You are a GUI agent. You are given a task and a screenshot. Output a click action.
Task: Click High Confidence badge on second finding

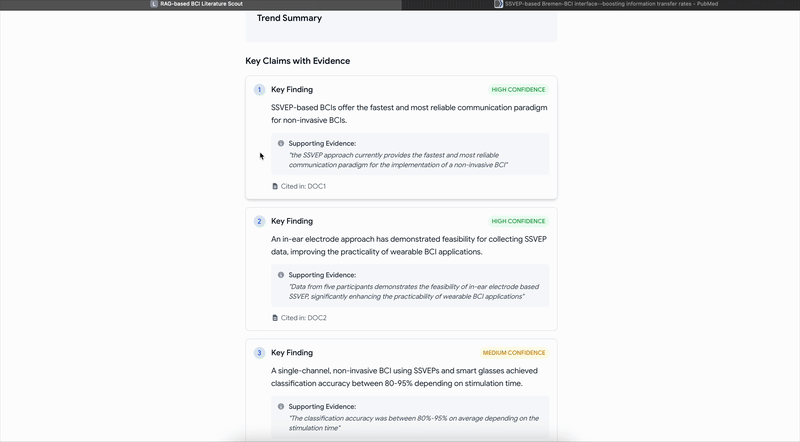(x=518, y=221)
